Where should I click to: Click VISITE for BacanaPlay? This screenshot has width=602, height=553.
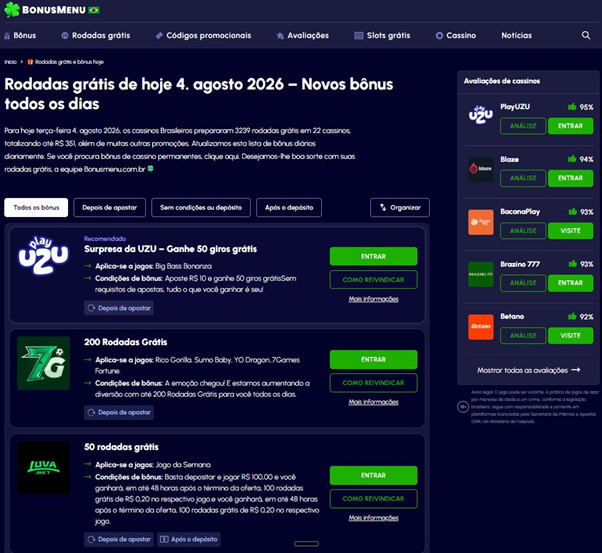pos(570,230)
